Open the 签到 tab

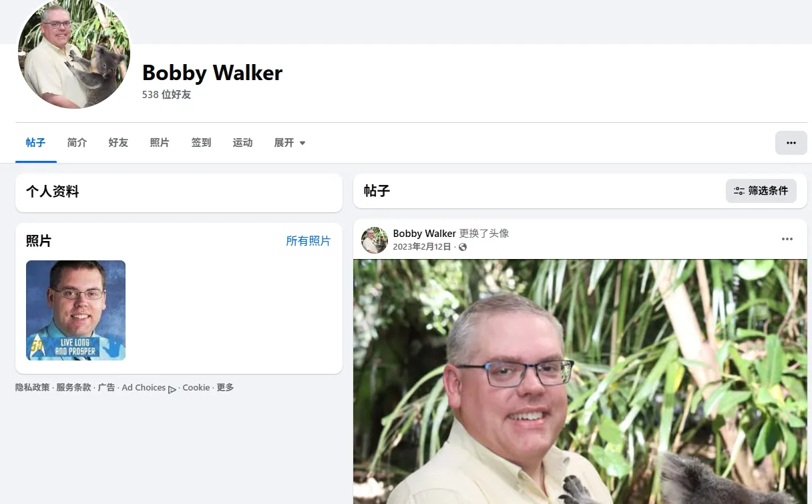(201, 143)
